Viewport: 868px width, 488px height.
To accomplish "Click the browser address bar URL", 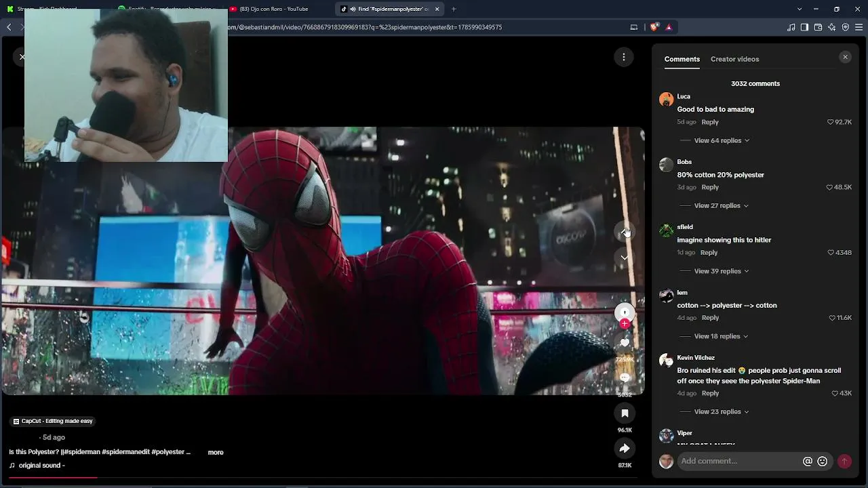I will pyautogui.click(x=366, y=27).
